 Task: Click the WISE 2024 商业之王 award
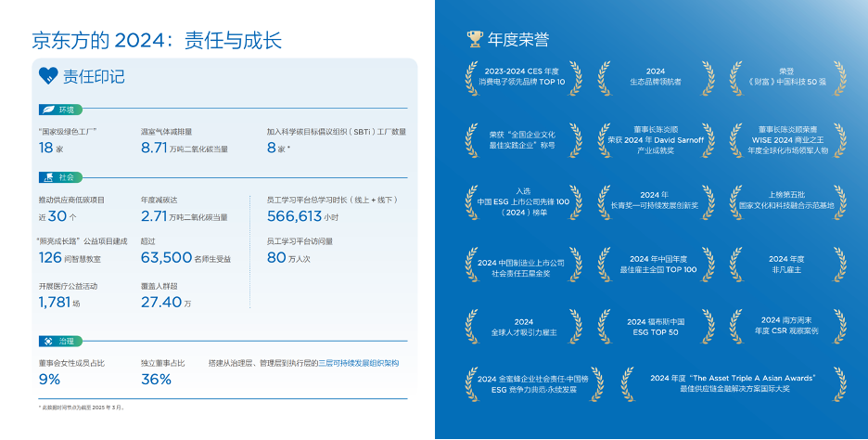click(787, 139)
